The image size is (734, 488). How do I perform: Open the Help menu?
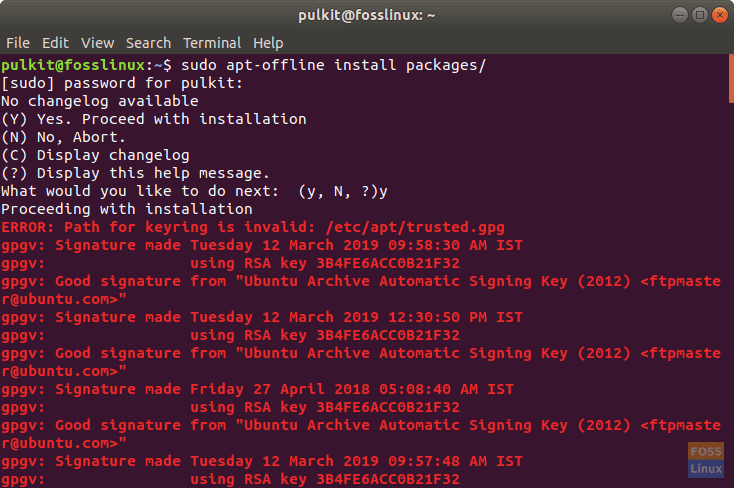click(268, 44)
